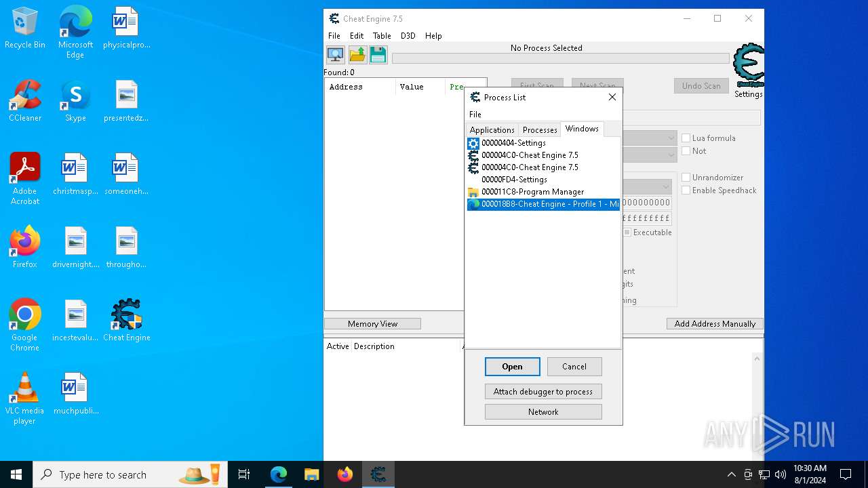Open Windows Start menu
The height and width of the screenshot is (488, 868).
[16, 474]
